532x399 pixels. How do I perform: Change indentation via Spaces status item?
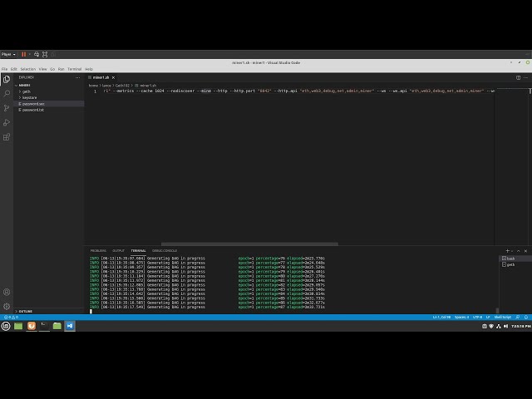pyautogui.click(x=461, y=318)
